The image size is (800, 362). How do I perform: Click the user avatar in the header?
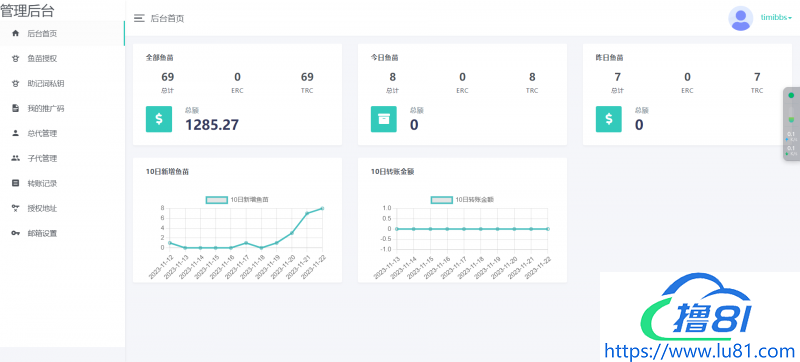740,18
